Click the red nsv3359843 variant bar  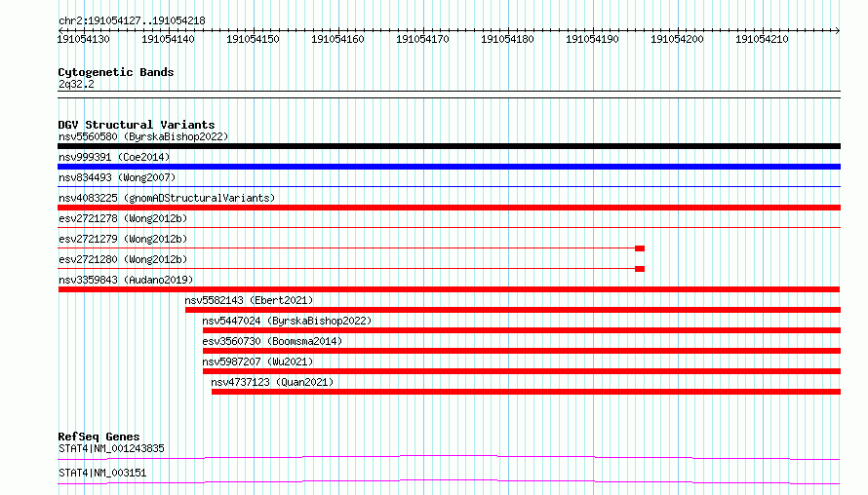[x=449, y=289]
